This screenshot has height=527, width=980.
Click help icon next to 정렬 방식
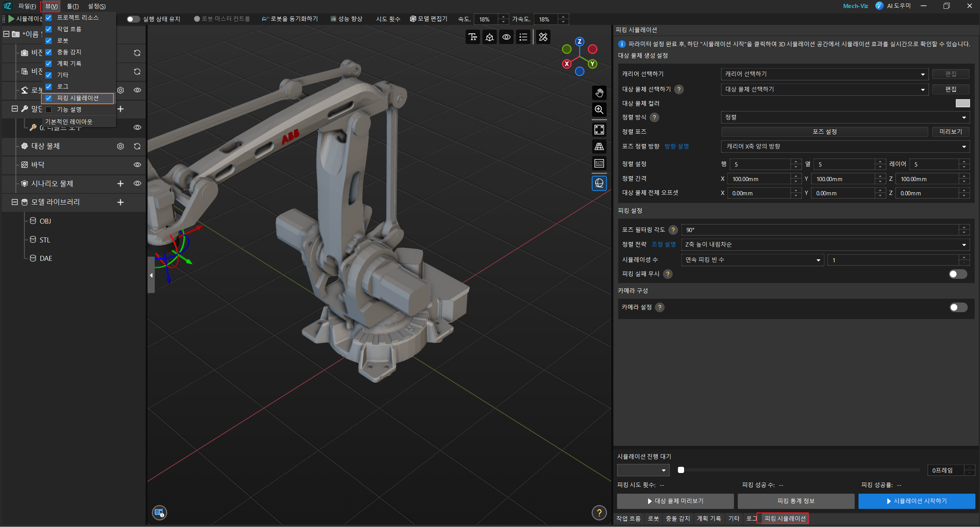tap(654, 117)
